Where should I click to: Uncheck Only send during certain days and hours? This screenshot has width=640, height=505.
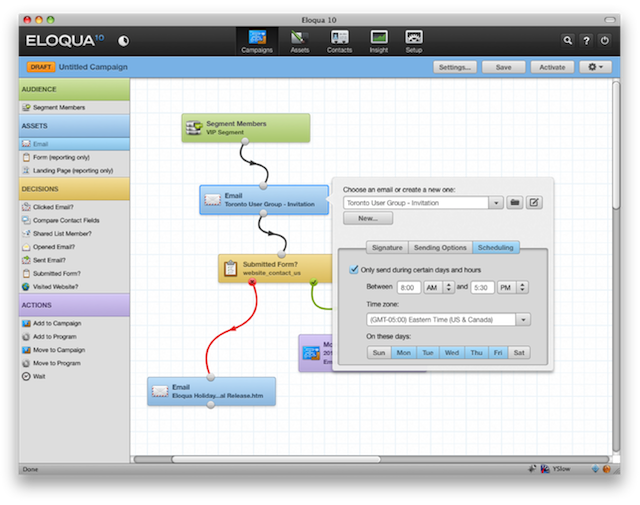[354, 269]
